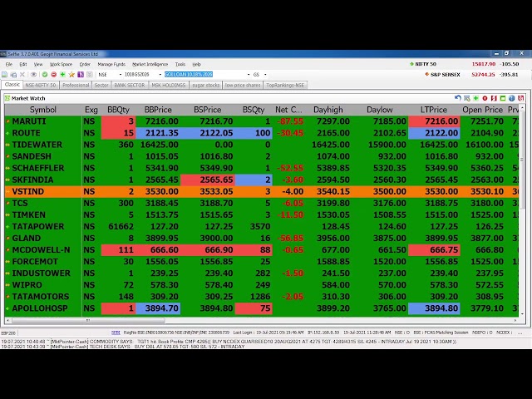Click the status bar overflow '...' button
This screenshot has width=532, height=399.
point(520,332)
